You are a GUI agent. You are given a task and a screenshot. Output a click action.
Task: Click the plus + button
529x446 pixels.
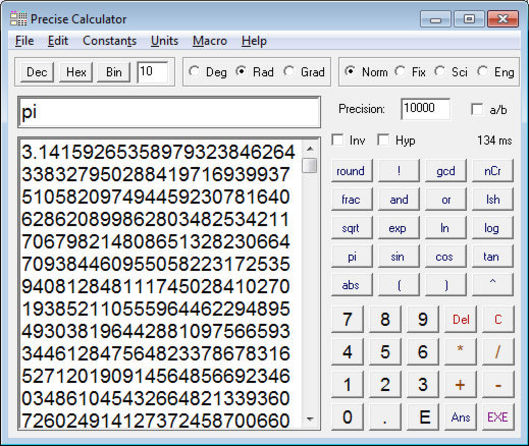click(460, 385)
